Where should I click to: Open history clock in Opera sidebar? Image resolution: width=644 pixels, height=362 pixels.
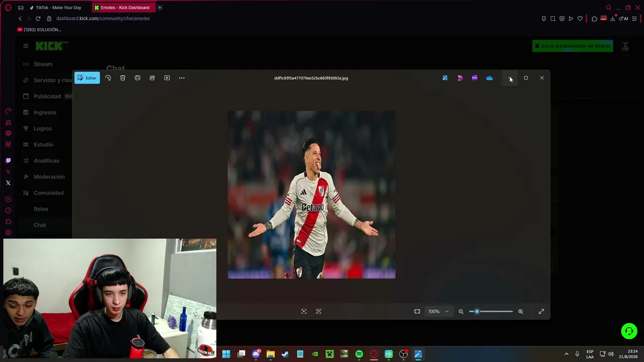point(8,211)
